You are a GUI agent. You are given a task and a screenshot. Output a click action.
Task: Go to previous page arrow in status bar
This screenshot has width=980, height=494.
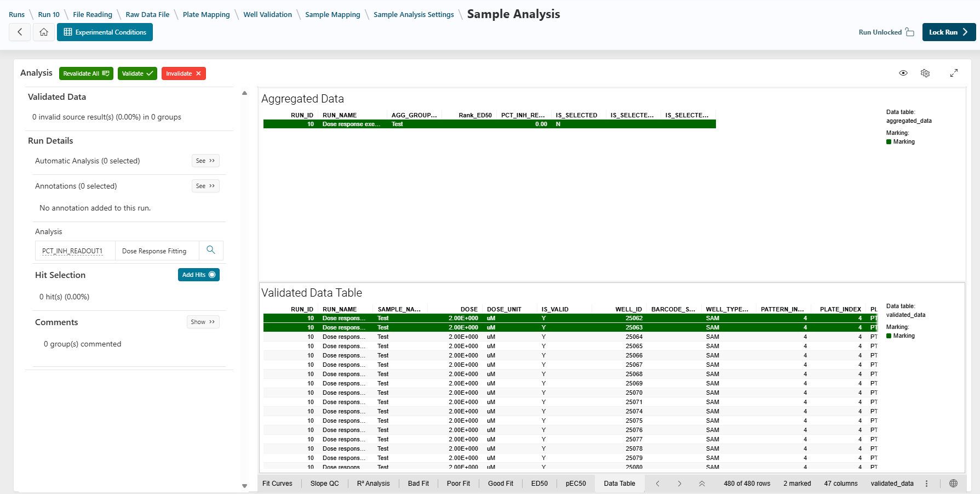(658, 484)
